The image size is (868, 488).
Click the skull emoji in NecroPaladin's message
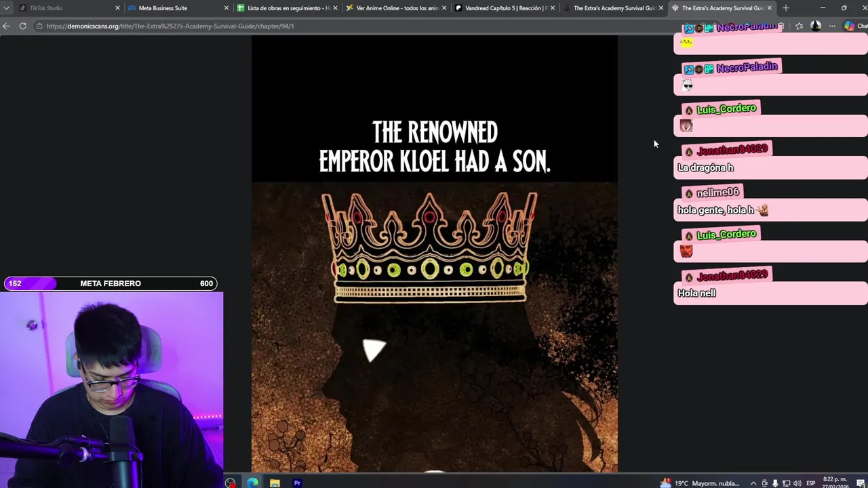(687, 85)
